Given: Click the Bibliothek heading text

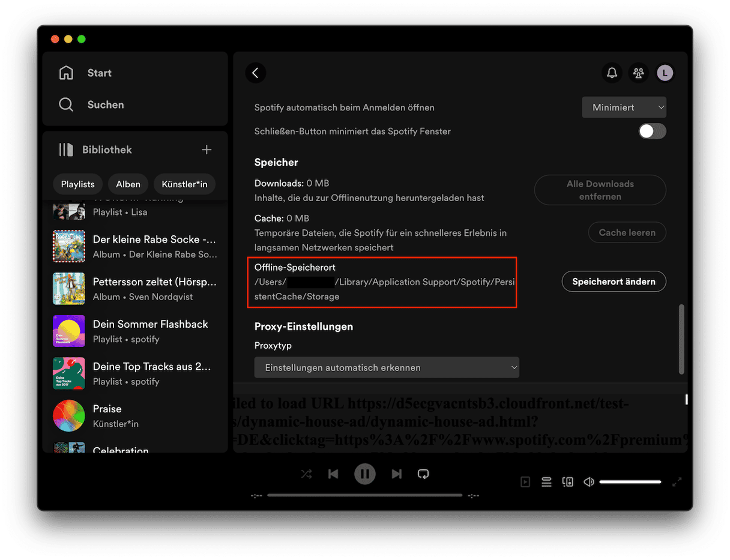Looking at the screenshot, I should (107, 149).
